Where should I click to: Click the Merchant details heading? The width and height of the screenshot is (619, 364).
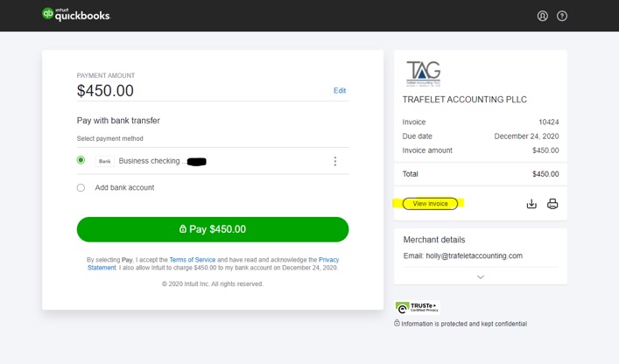tap(434, 240)
